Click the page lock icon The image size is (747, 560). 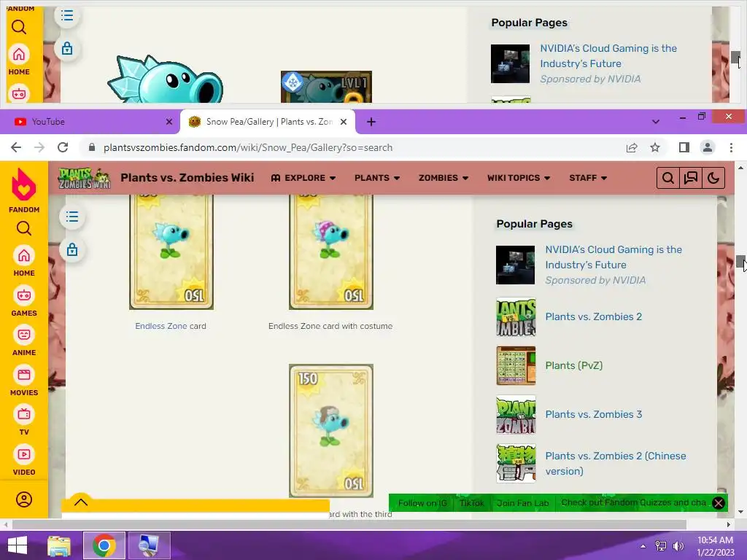pos(72,249)
